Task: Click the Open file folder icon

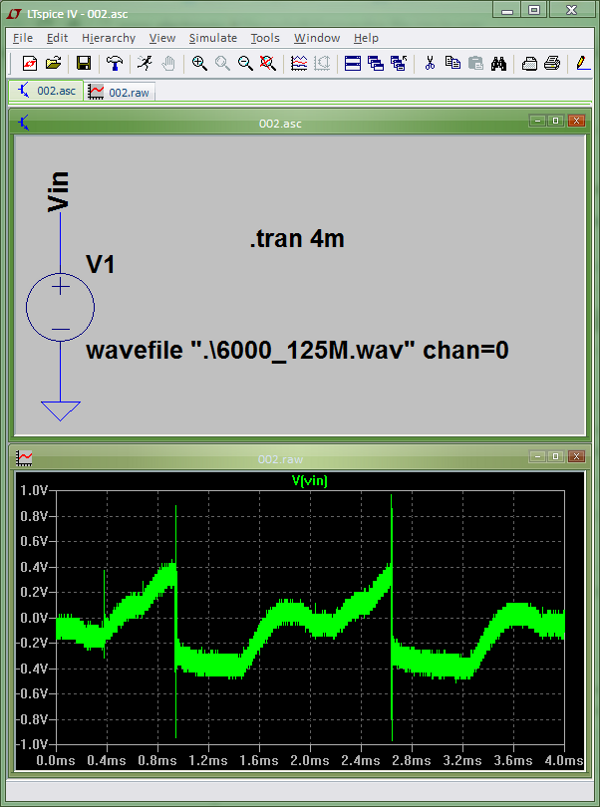Action: pyautogui.click(x=53, y=63)
